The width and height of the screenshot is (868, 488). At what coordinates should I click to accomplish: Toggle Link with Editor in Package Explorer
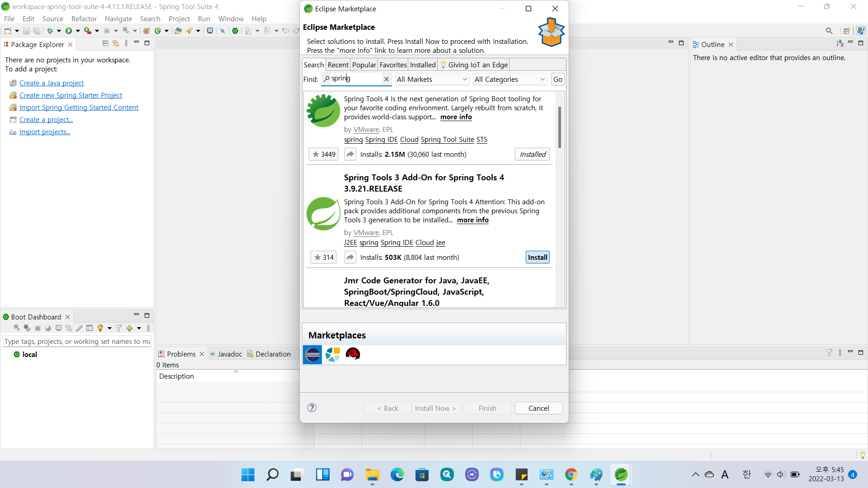click(116, 43)
